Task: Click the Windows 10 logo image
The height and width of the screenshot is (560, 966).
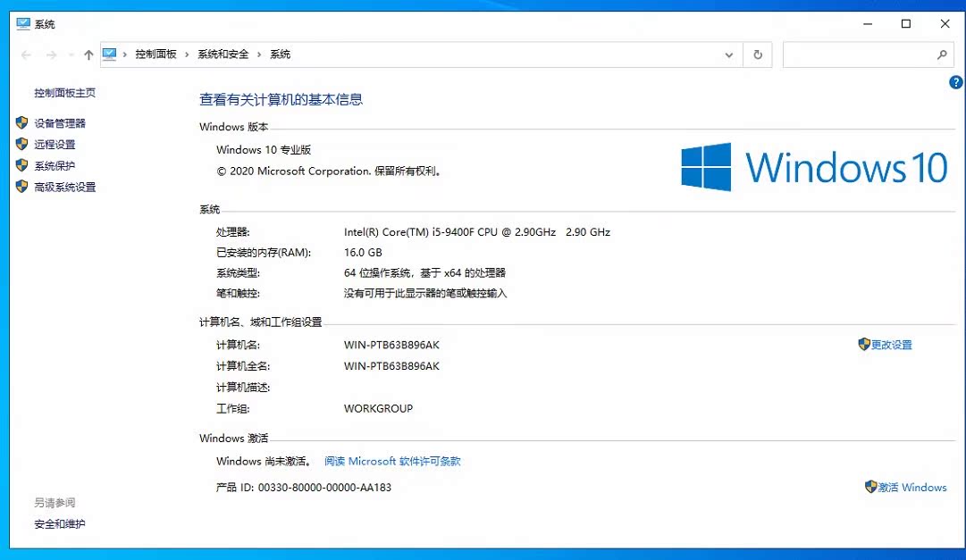Action: pos(814,167)
